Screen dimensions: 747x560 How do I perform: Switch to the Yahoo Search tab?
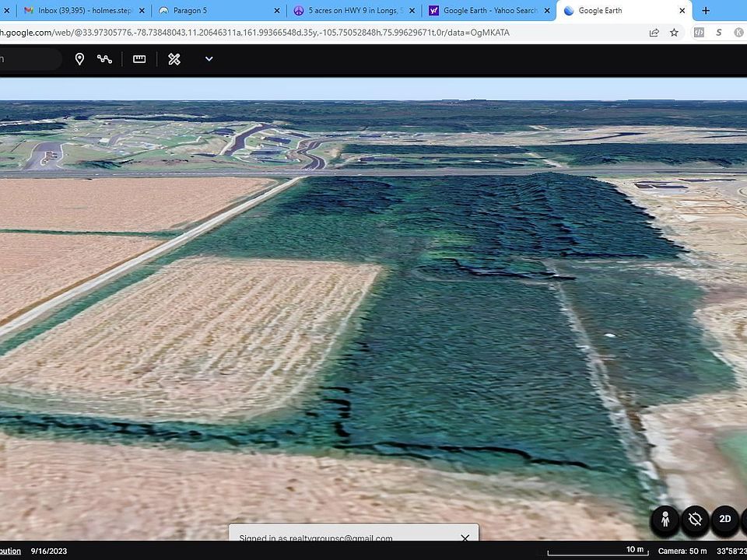point(486,11)
